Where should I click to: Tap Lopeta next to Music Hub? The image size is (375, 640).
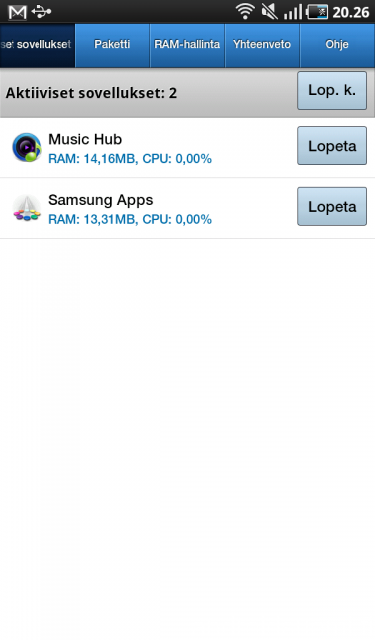point(332,146)
